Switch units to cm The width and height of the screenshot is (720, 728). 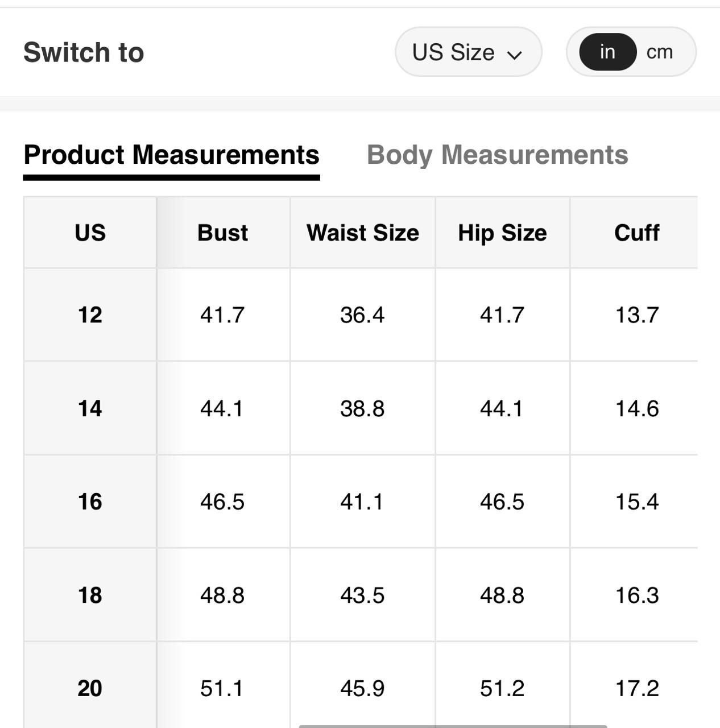coord(660,52)
